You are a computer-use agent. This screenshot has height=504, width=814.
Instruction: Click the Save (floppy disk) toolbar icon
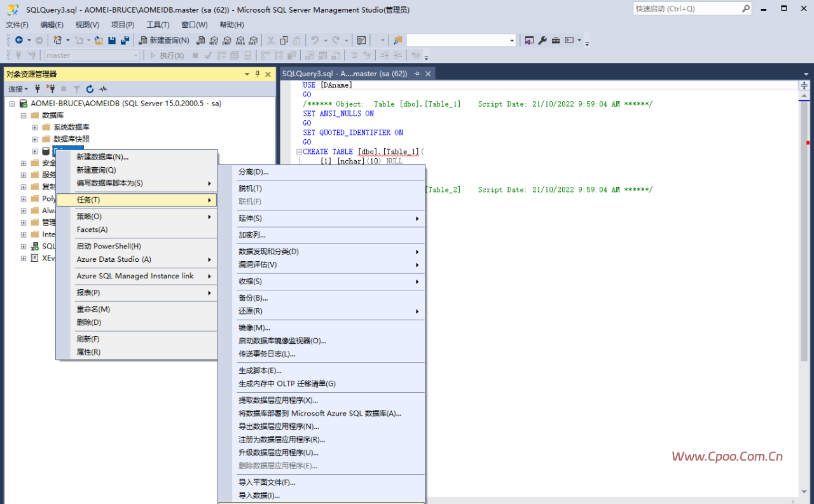click(112, 40)
